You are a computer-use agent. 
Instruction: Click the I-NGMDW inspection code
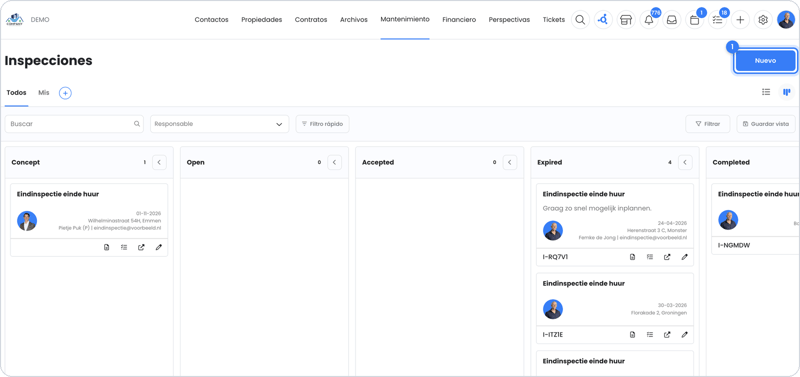[734, 245]
